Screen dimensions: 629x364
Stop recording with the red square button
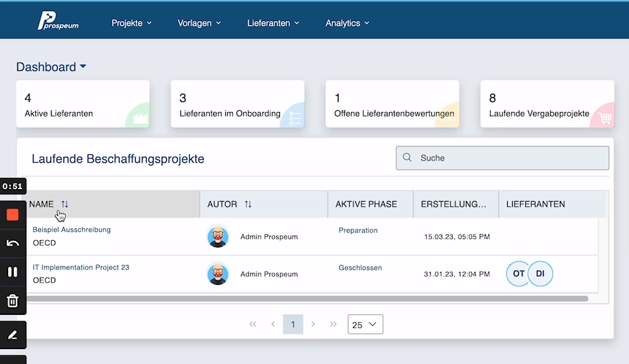tap(12, 215)
